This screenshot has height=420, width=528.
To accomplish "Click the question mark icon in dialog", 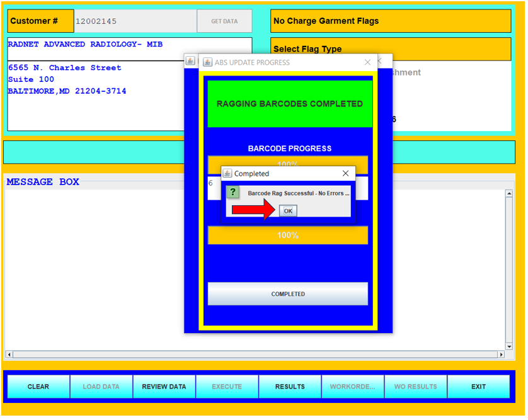I will pos(233,193).
